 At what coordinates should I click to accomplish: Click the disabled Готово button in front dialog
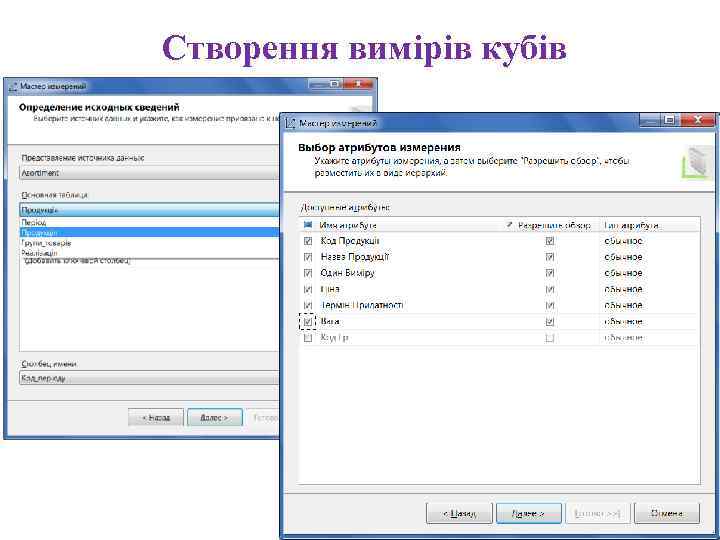[597, 513]
